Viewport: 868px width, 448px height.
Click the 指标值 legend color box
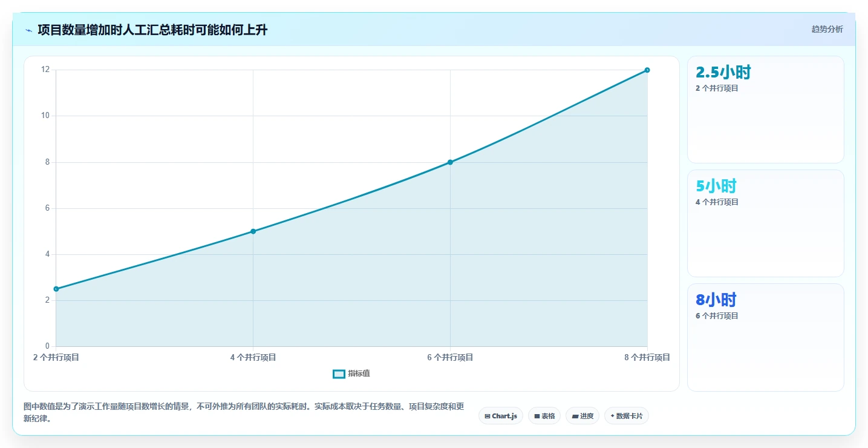(339, 374)
